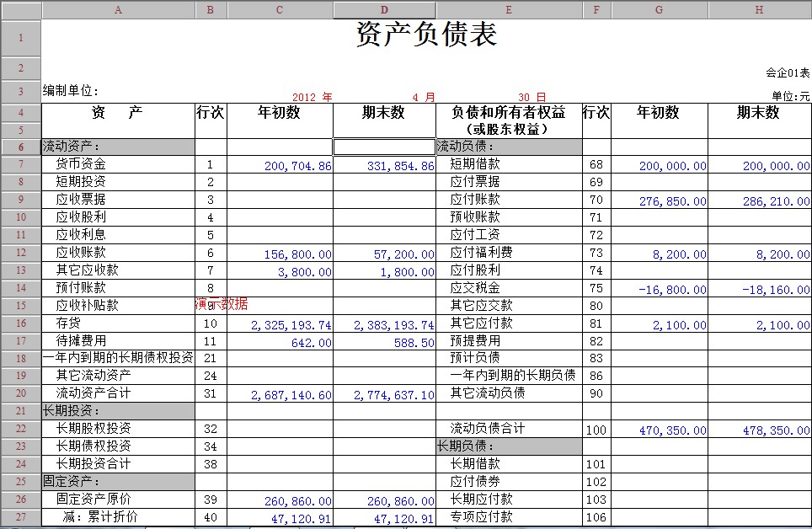Select 其它应付款 opening value 2,100.00
This screenshot has height=529, width=812.
[x=680, y=325]
